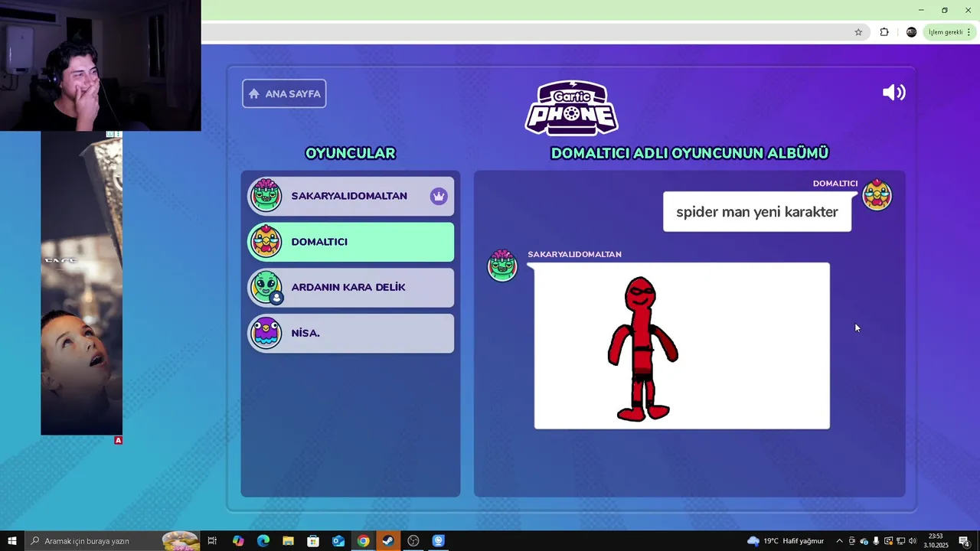Click the taskbar search box 'Aramak için buraya yazın'

click(x=113, y=541)
